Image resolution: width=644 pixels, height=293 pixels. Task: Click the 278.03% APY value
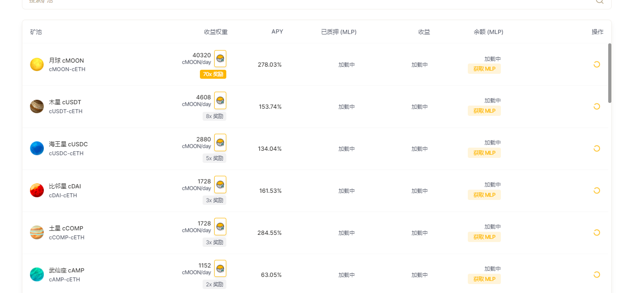270,65
